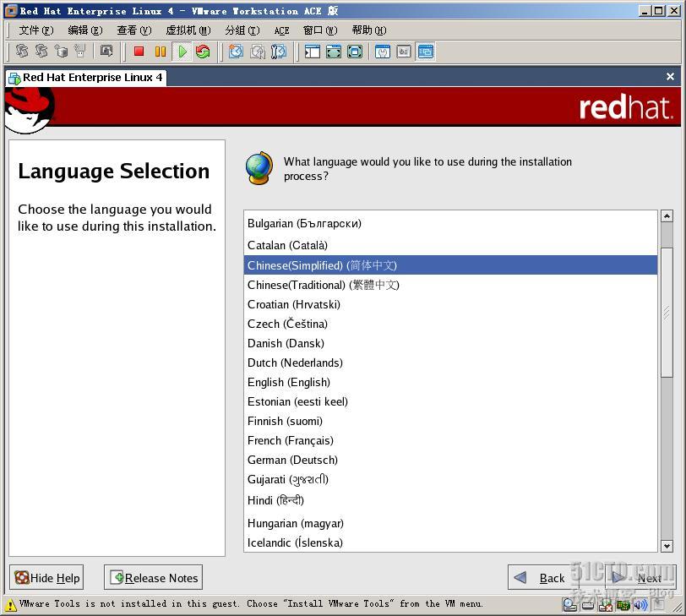The width and height of the screenshot is (686, 616).
Task: Open the 帮助(H) menu
Action: [369, 30]
